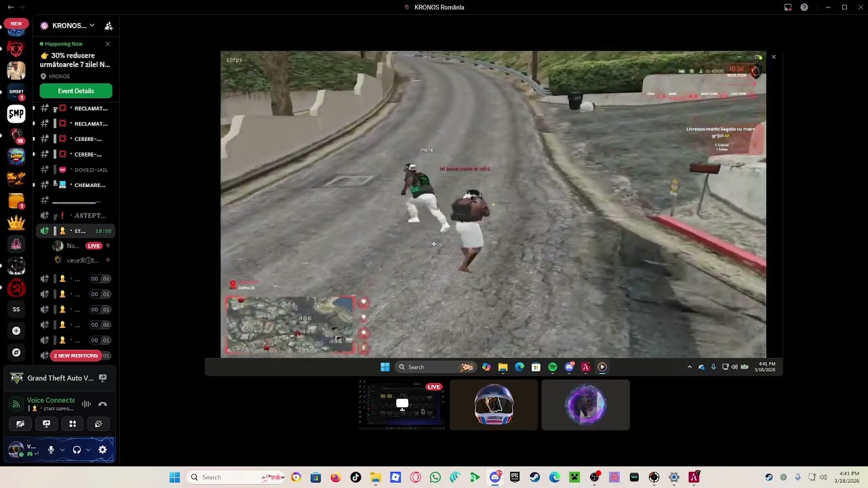
Task: Open the red masked face server icon
Action: pos(16,49)
